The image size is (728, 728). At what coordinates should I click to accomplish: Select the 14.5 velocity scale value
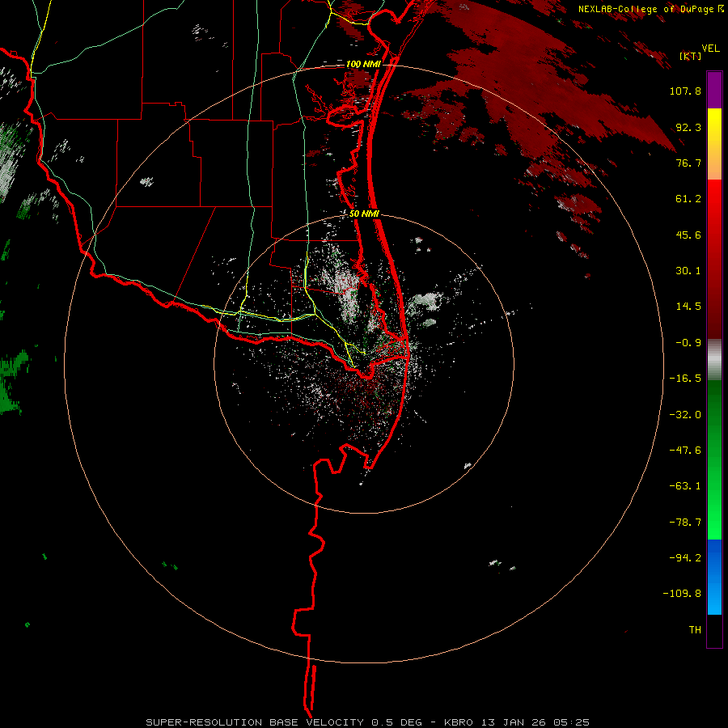[x=688, y=307]
